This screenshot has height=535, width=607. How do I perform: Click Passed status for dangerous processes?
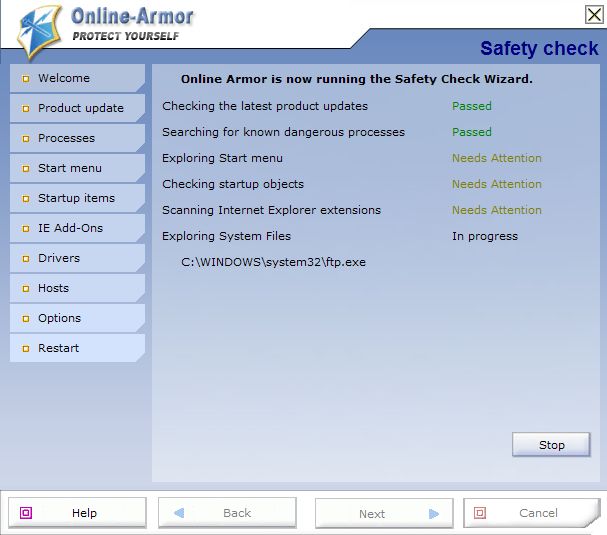tap(472, 132)
